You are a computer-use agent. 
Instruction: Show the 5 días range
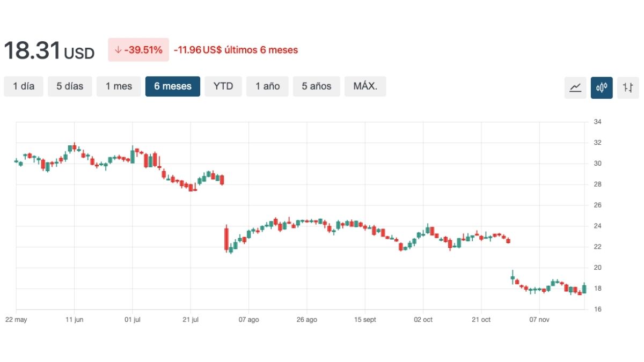tap(70, 86)
